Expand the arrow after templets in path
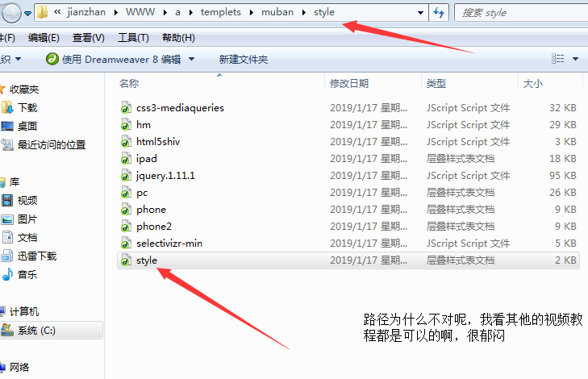588x379 pixels. 251,12
